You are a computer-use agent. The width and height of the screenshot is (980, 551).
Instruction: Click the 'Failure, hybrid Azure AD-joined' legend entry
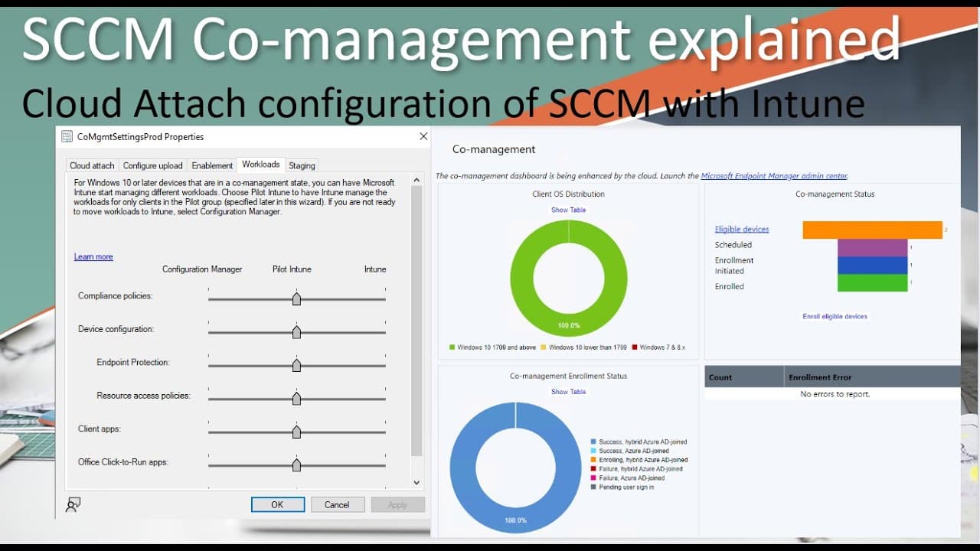pyautogui.click(x=636, y=469)
